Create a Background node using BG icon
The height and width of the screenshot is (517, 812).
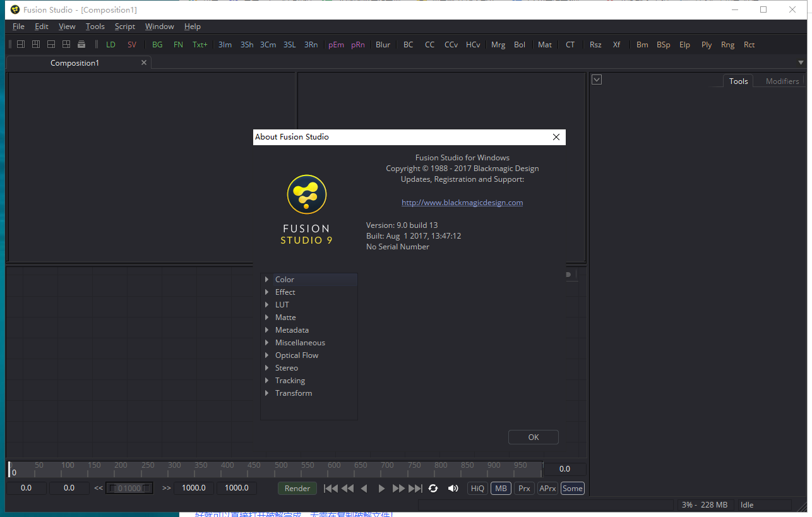click(157, 44)
